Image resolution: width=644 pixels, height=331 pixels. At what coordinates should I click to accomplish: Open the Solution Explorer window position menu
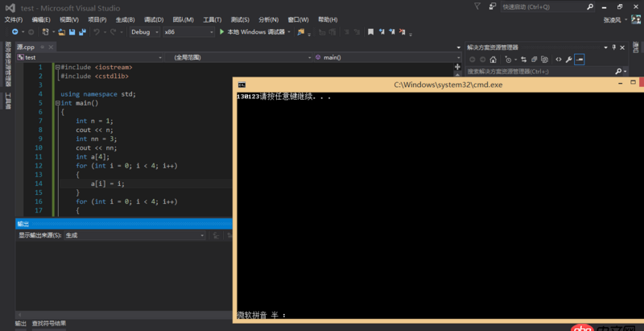[606, 48]
